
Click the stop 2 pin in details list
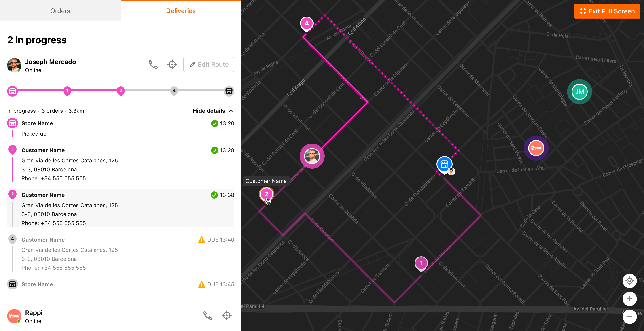click(13, 195)
